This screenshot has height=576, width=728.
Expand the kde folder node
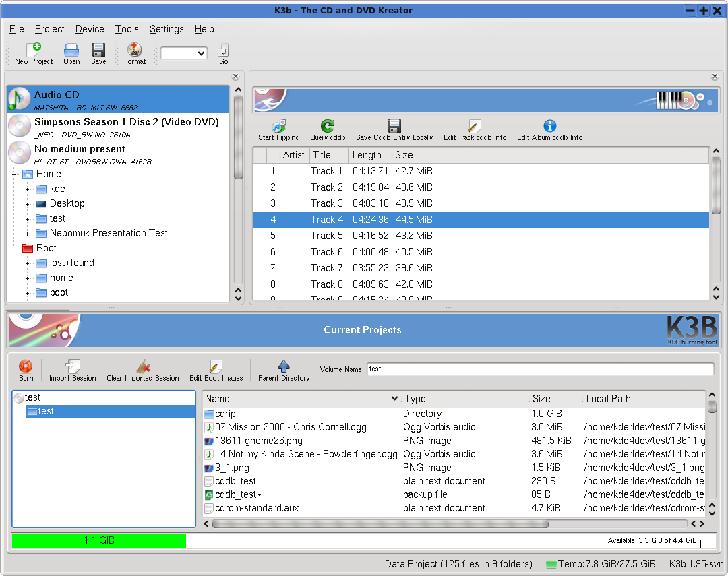click(x=28, y=189)
